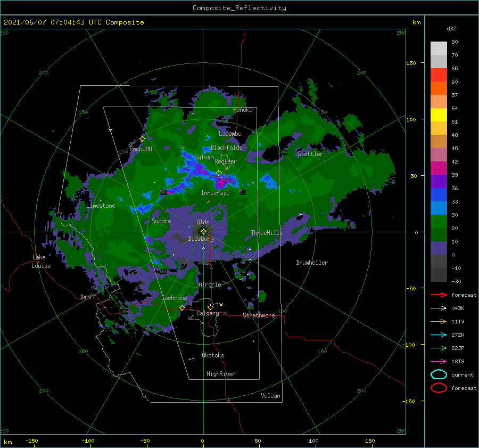Click the Blackfalds city label
Image resolution: width=479 pixels, height=448 pixels.
(x=226, y=148)
